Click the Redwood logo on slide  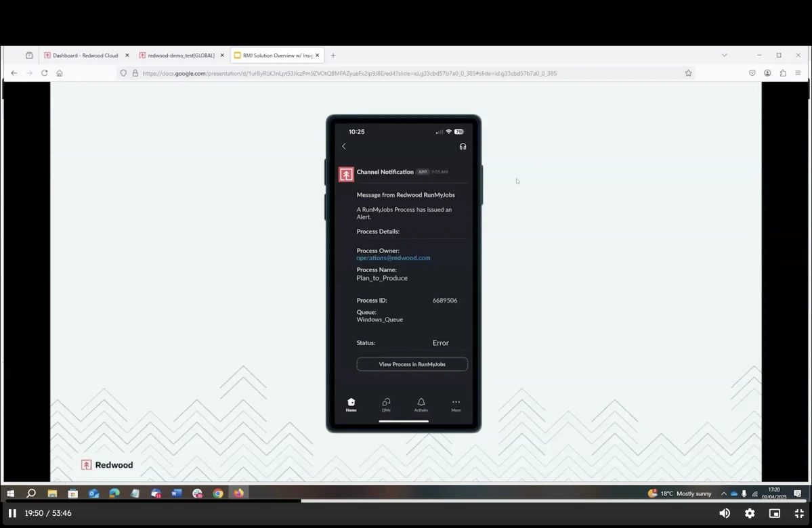[x=107, y=465]
